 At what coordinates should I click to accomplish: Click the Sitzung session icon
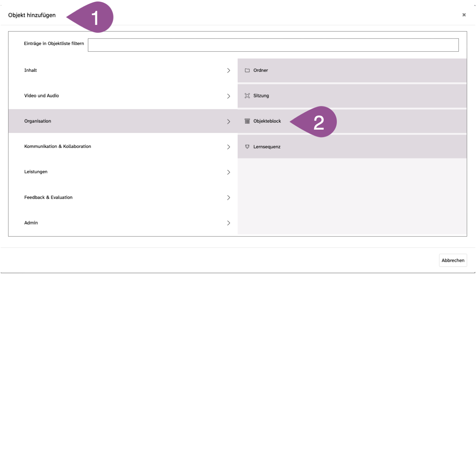[247, 96]
